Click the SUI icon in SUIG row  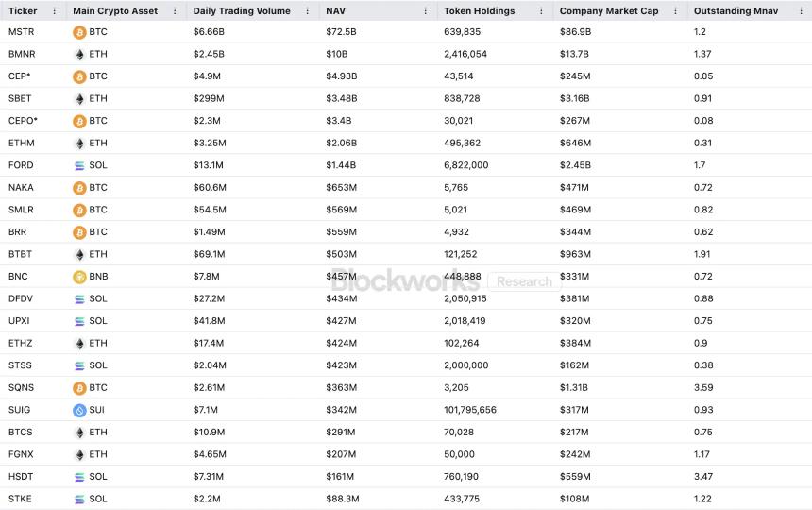[x=79, y=410]
